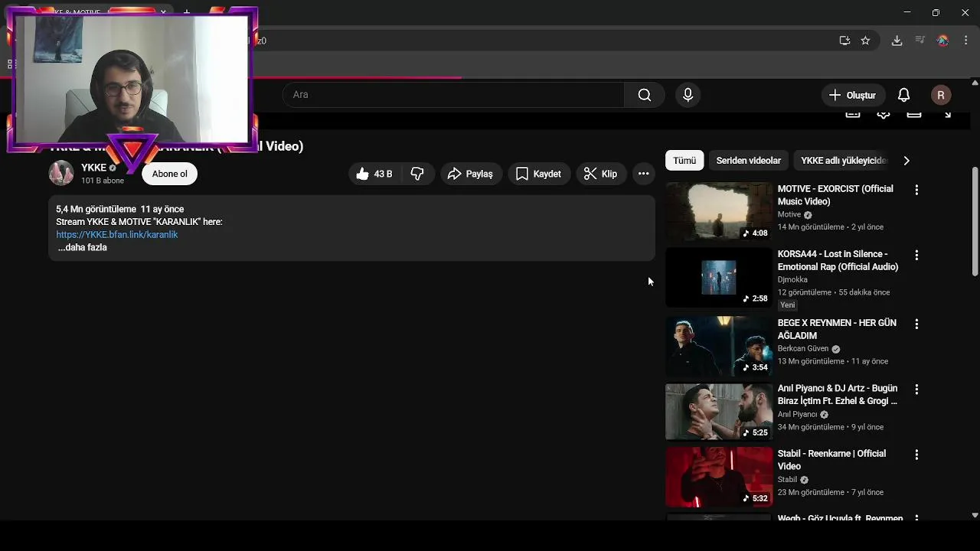Open options for BEGE X REYNMEN video
This screenshot has width=980, height=551.
coord(916,324)
